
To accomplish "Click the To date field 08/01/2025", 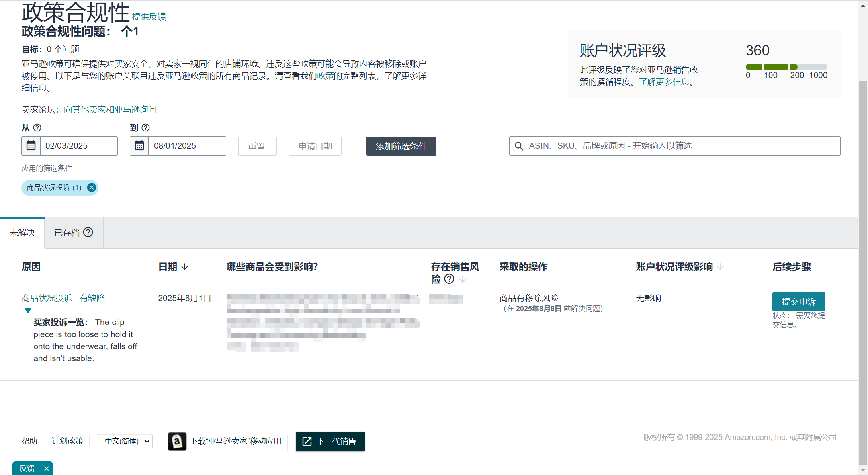I will [x=187, y=146].
